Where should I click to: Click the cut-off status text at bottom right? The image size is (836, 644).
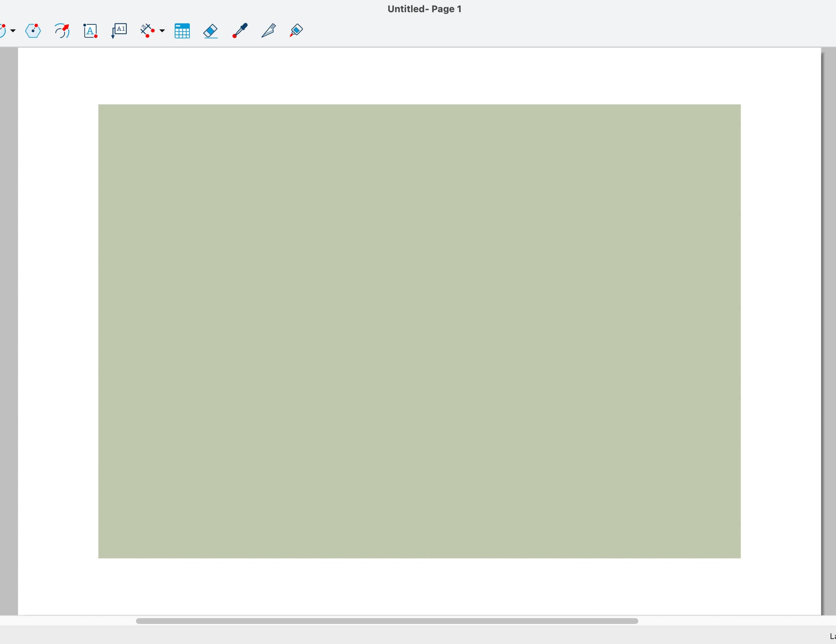(x=832, y=636)
